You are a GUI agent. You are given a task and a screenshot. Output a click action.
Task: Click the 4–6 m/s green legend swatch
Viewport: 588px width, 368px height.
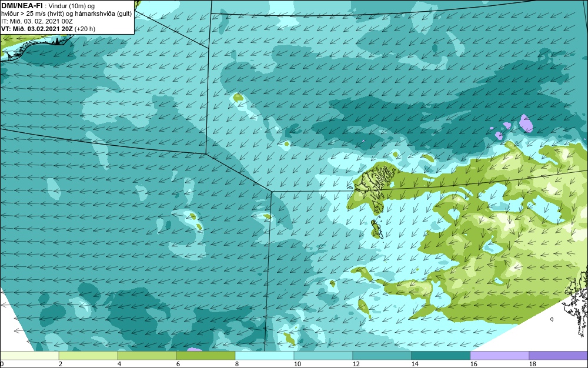tap(147, 355)
